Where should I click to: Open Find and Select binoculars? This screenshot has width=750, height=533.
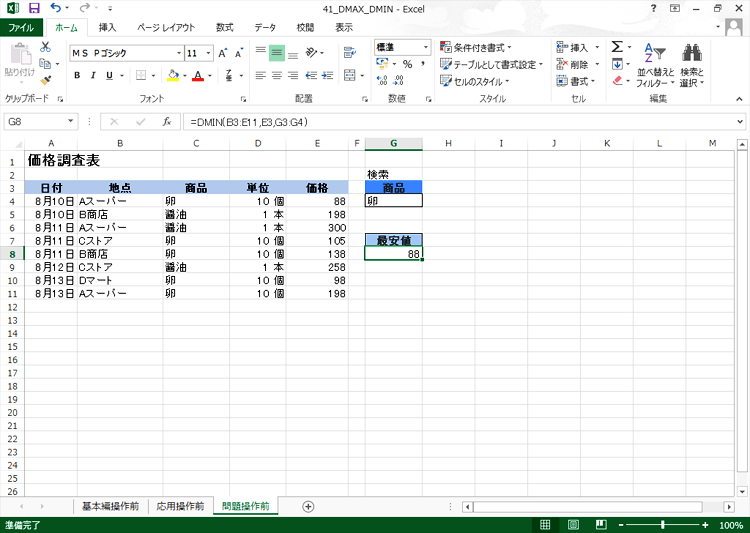[692, 65]
